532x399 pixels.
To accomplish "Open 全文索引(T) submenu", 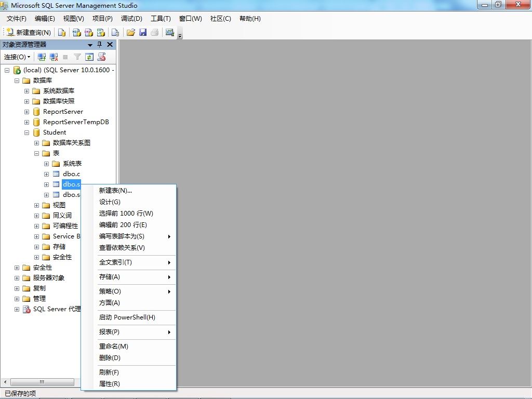I will point(135,262).
